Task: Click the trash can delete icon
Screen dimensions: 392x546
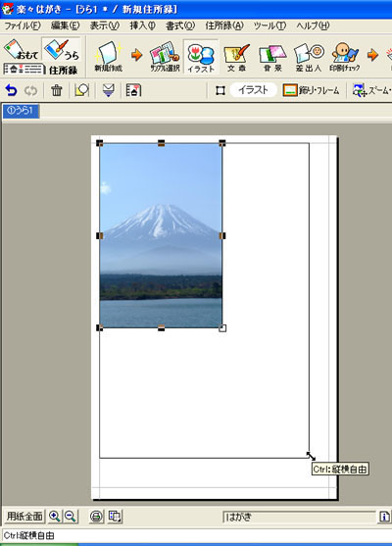Action: pos(57,90)
